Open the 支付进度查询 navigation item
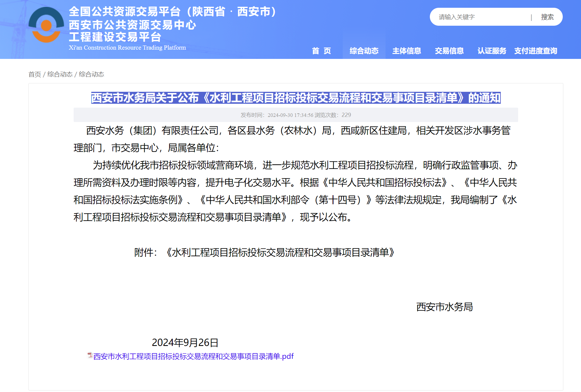This screenshot has width=581, height=392. coord(536,51)
